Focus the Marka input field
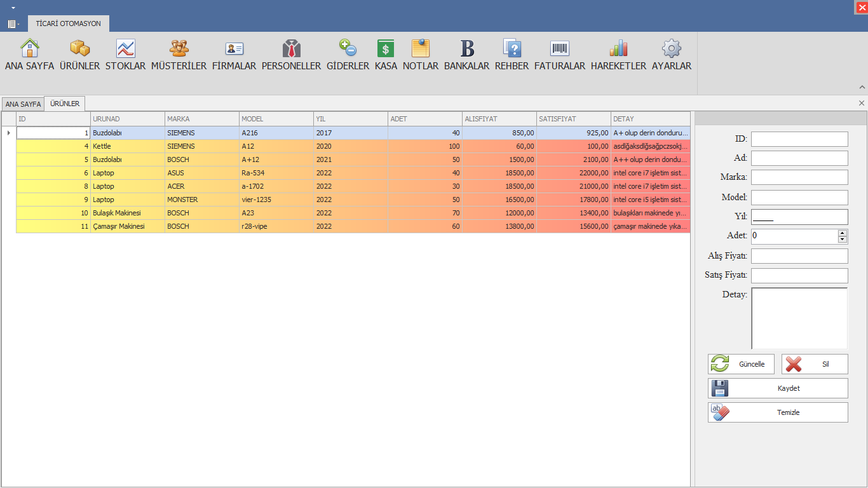The height and width of the screenshot is (488, 868). [x=799, y=177]
